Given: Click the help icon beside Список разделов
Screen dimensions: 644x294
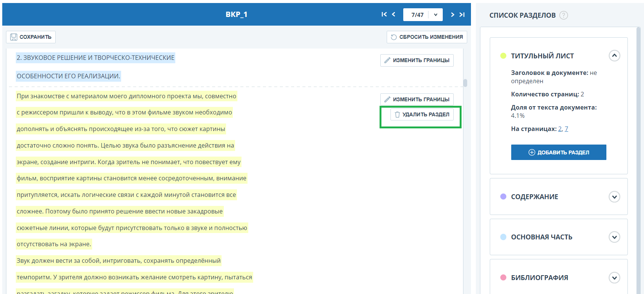Looking at the screenshot, I should (x=563, y=15).
